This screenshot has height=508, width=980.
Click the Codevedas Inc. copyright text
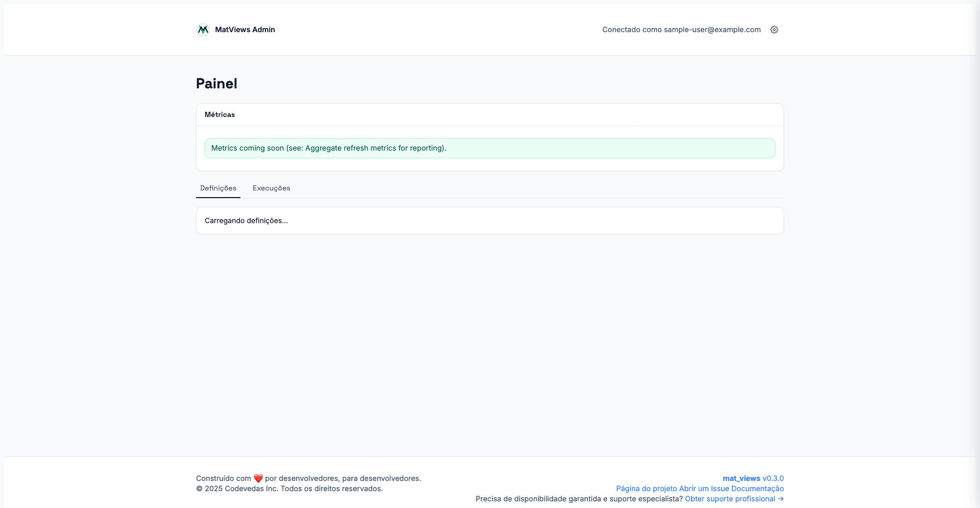click(x=289, y=489)
